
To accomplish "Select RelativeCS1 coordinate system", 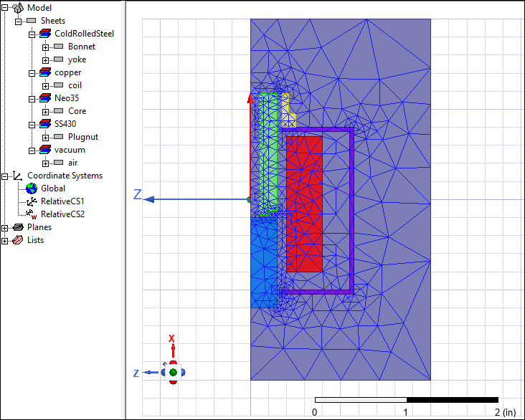I will 62,201.
